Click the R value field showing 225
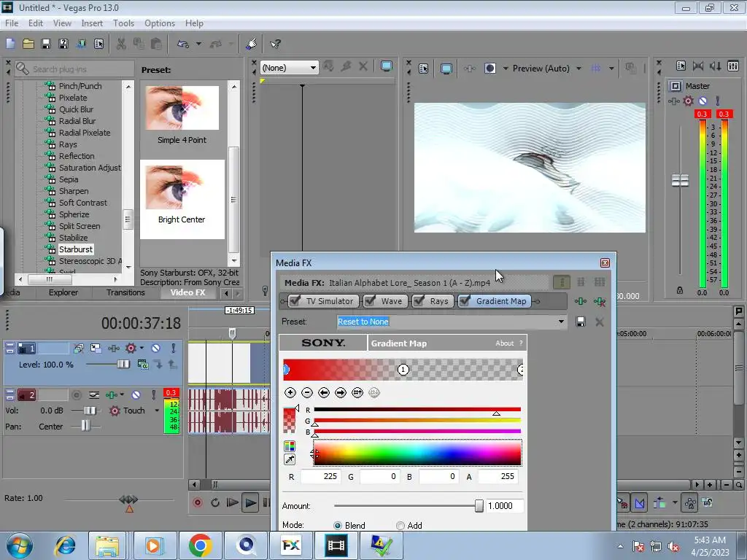 pyautogui.click(x=320, y=476)
